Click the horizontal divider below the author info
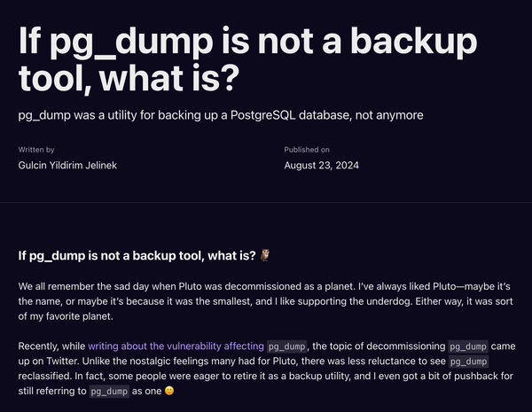 (266, 201)
